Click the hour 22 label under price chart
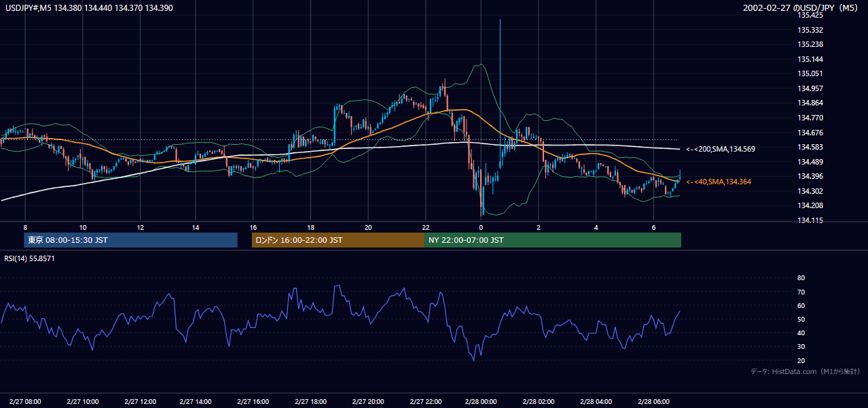The width and height of the screenshot is (868, 408). (x=425, y=227)
